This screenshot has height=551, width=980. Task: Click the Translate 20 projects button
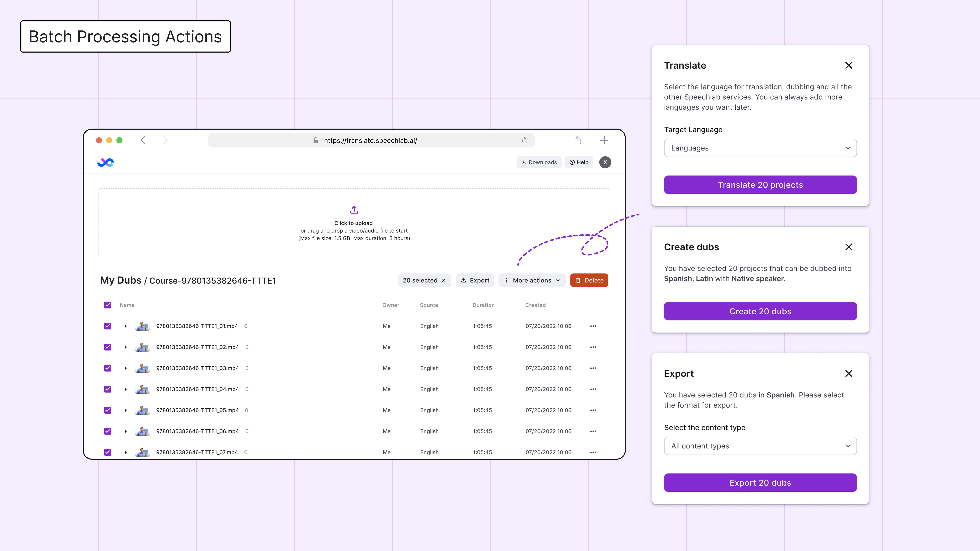[x=760, y=185]
